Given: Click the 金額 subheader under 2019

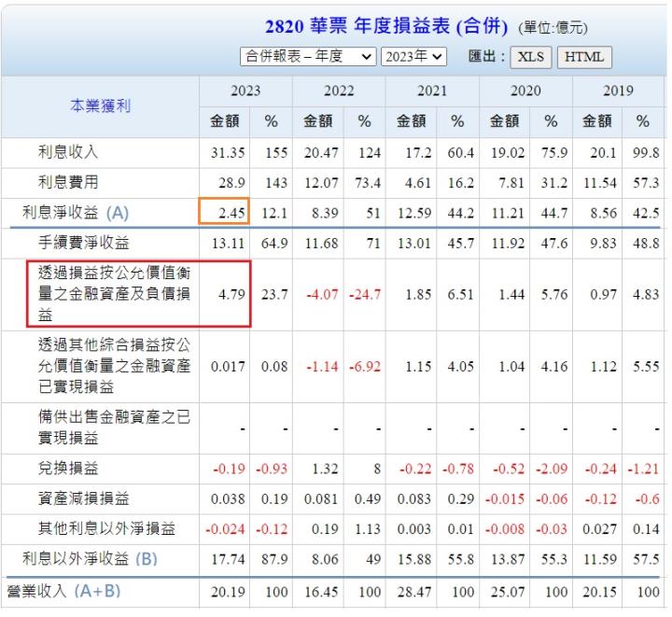Looking at the screenshot, I should coord(597,121).
